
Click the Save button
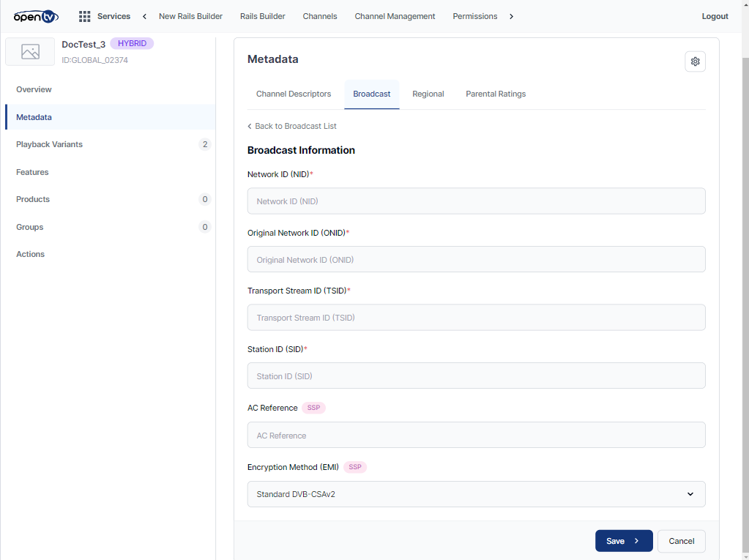(623, 541)
